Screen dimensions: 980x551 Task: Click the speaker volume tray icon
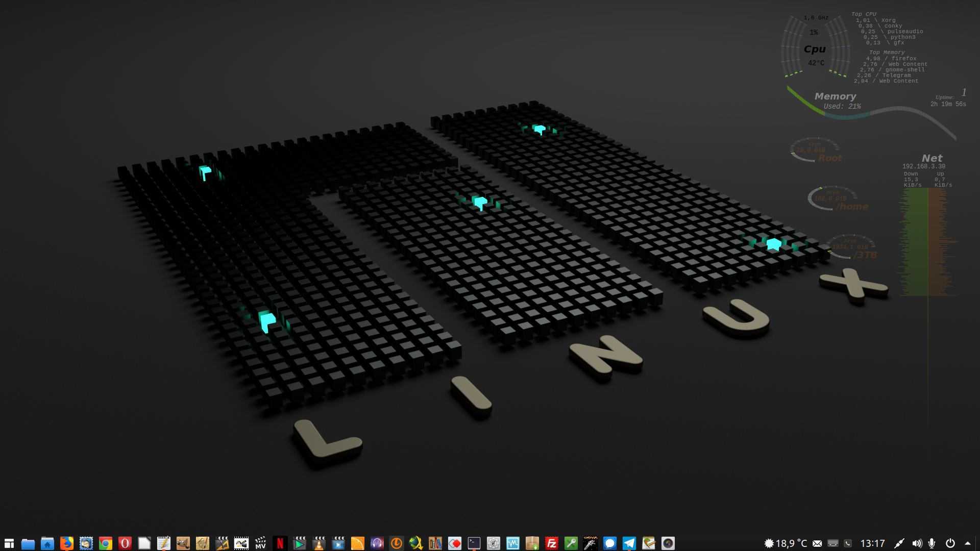tap(917, 543)
